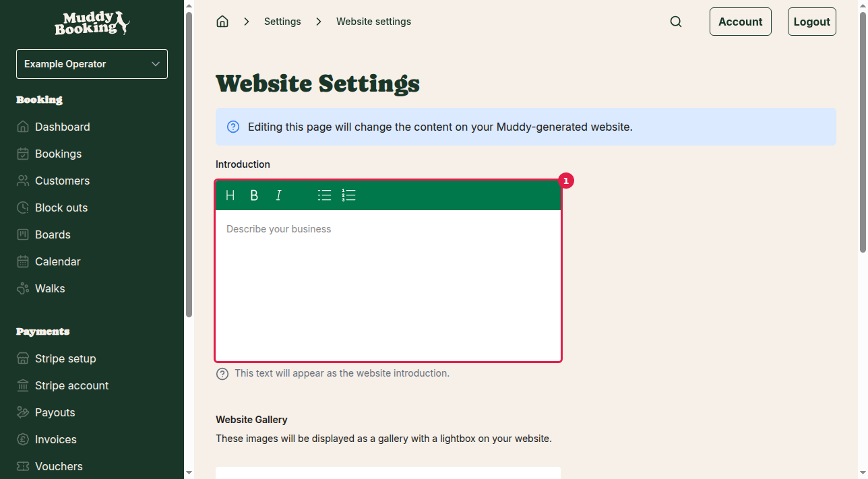Image resolution: width=868 pixels, height=479 pixels.
Task: Click the Block outs clock icon
Action: click(x=22, y=207)
